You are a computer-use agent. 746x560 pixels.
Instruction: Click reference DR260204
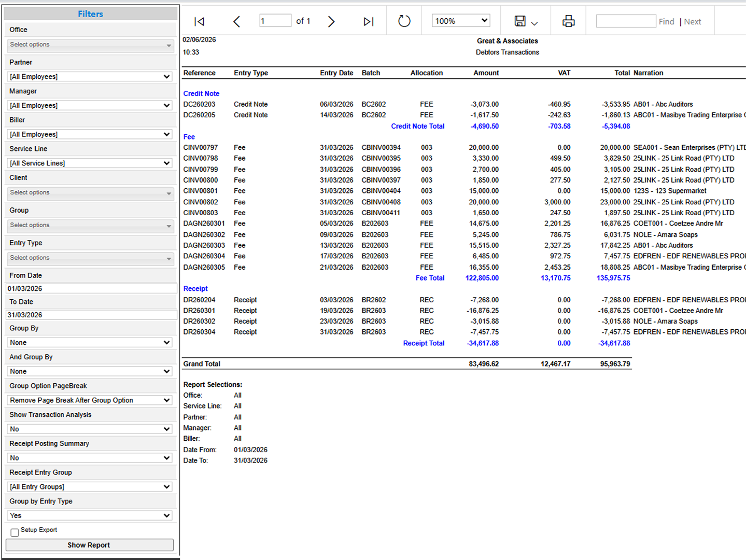(x=199, y=300)
